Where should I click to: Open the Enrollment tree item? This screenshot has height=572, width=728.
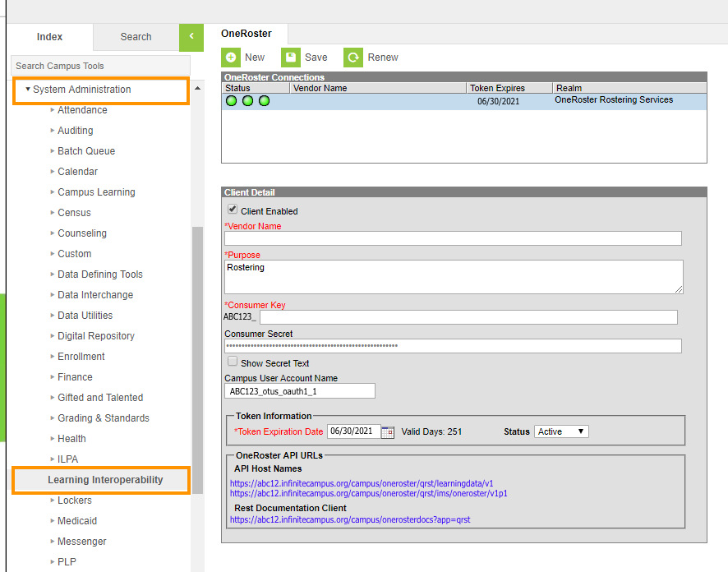81,357
